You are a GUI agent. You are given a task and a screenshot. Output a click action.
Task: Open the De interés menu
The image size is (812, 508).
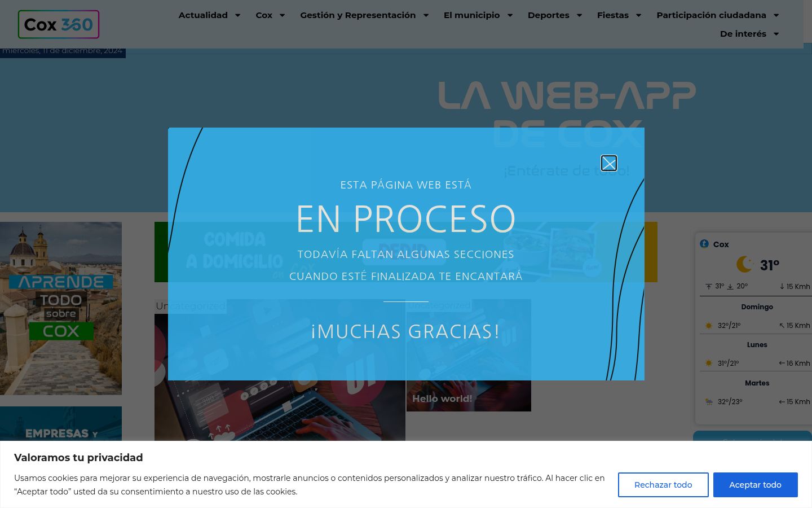coord(743,34)
